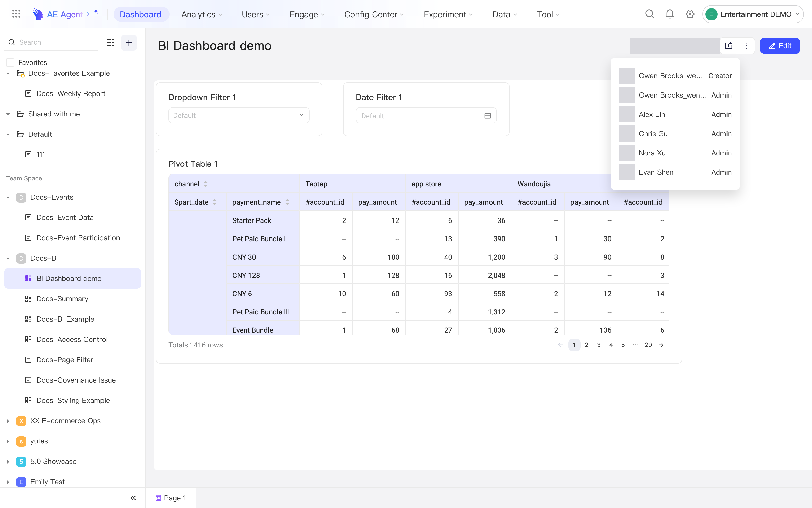The height and width of the screenshot is (508, 812).
Task: Open the apps grid launcher icon
Action: tap(16, 14)
